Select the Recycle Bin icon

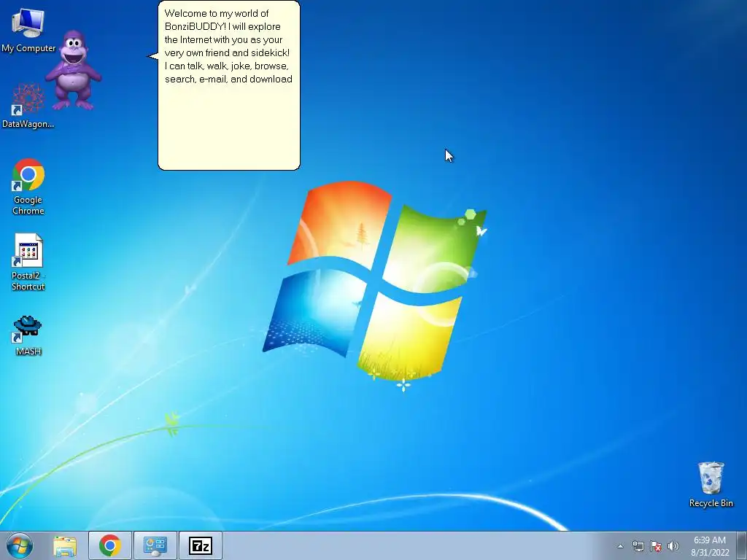(711, 485)
